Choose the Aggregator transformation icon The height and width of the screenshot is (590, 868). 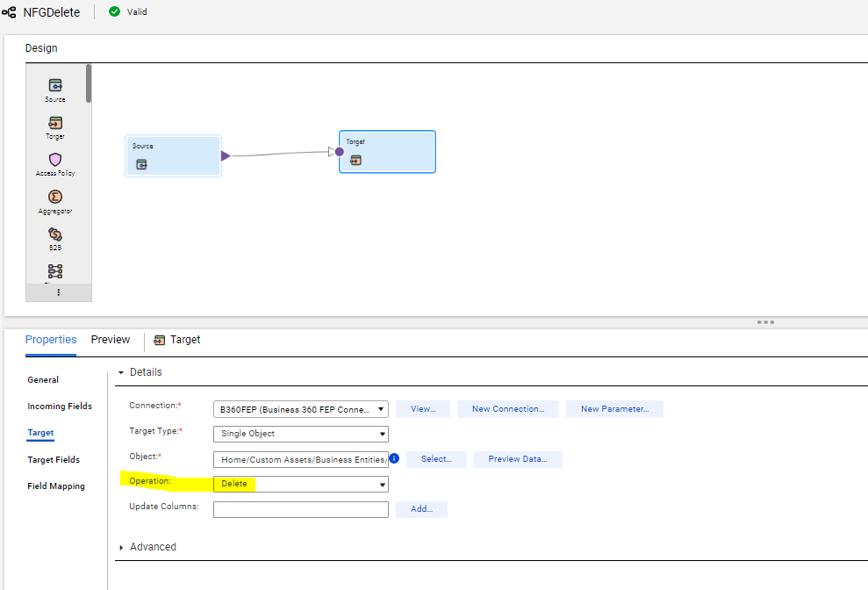pyautogui.click(x=55, y=197)
